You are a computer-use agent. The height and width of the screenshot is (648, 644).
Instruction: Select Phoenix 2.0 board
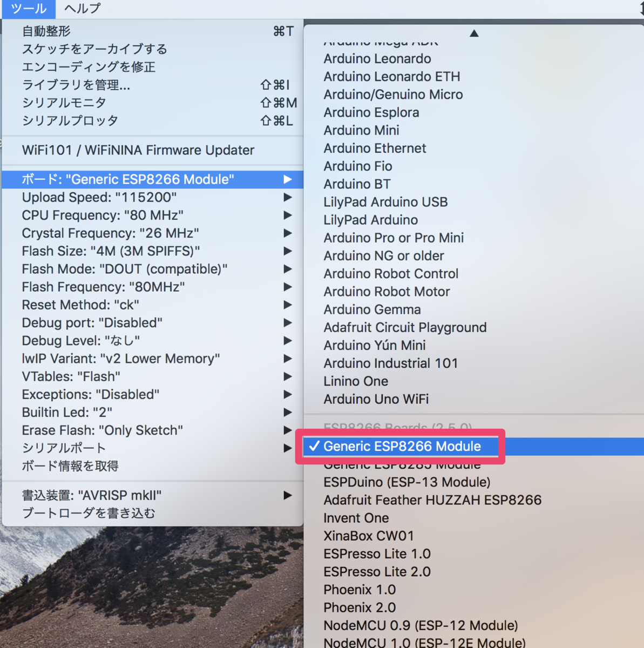(x=474, y=607)
